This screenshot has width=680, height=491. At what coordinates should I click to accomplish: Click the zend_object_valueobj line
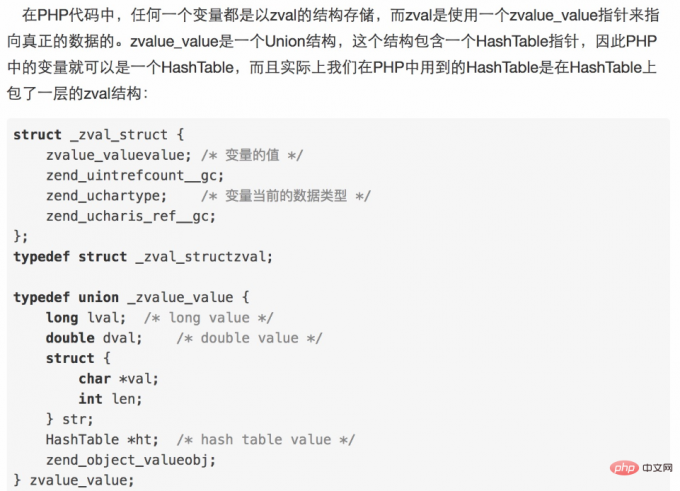click(x=131, y=460)
